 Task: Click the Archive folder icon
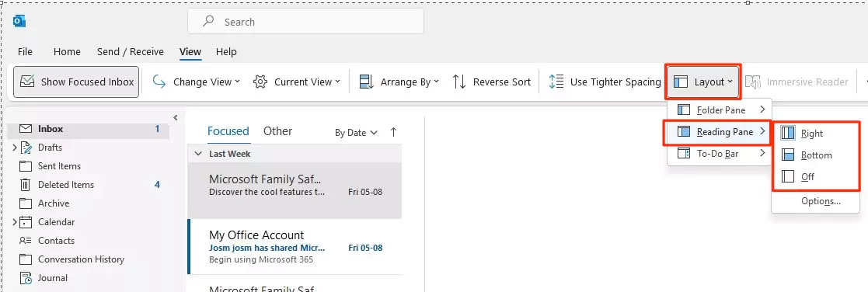click(x=26, y=203)
